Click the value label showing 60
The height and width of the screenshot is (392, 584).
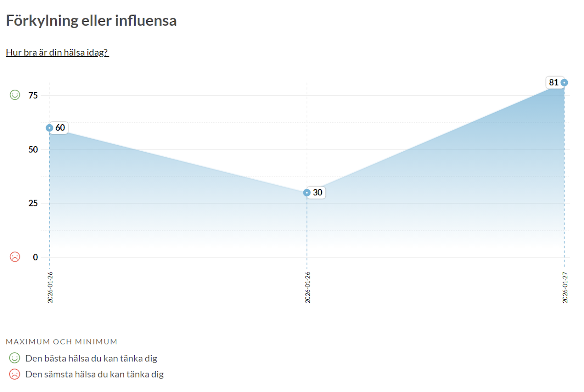pyautogui.click(x=60, y=128)
